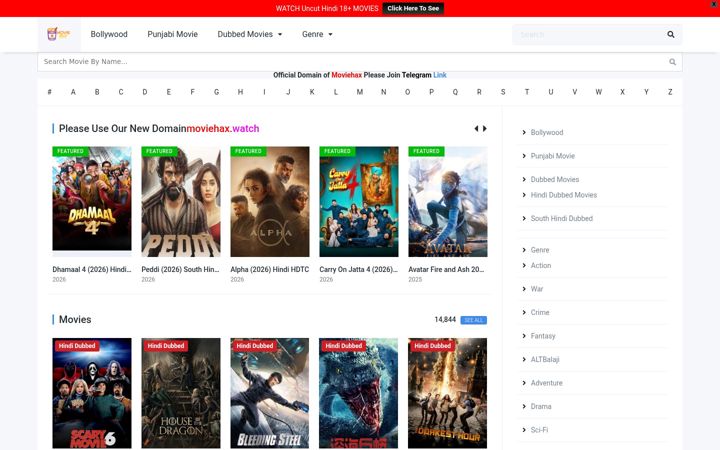Open the Avatar Fire and Ash poster

tap(448, 201)
